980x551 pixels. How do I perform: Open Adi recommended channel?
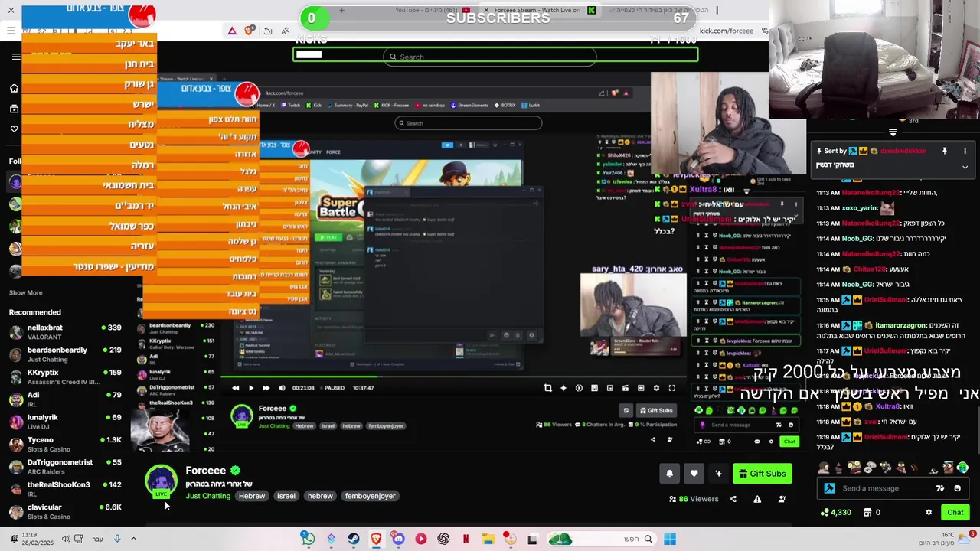coord(65,399)
